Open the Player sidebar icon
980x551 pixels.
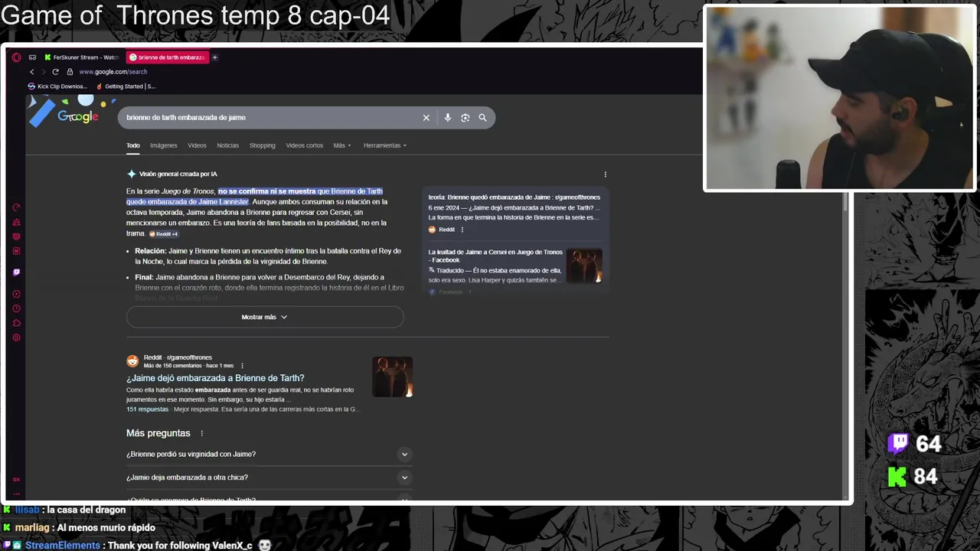[16, 294]
